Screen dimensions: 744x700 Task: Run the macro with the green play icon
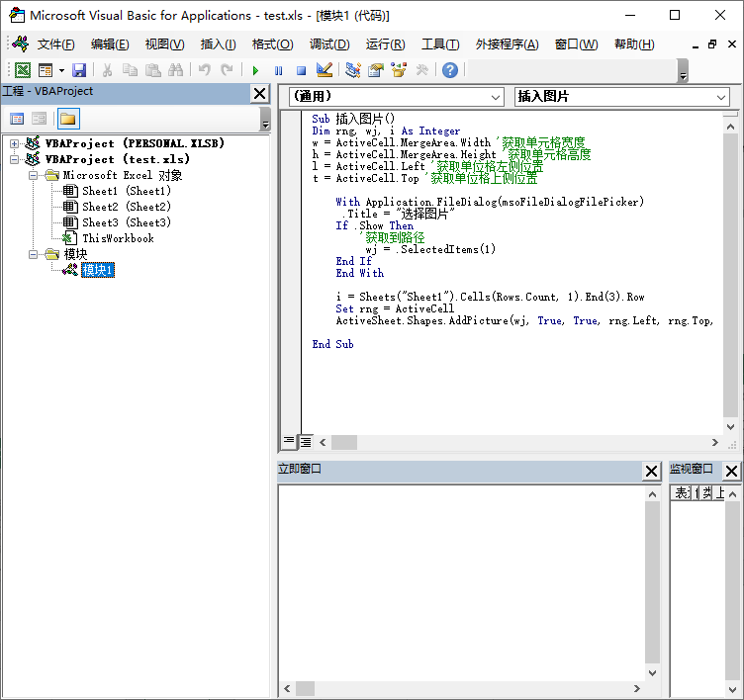coord(255,70)
